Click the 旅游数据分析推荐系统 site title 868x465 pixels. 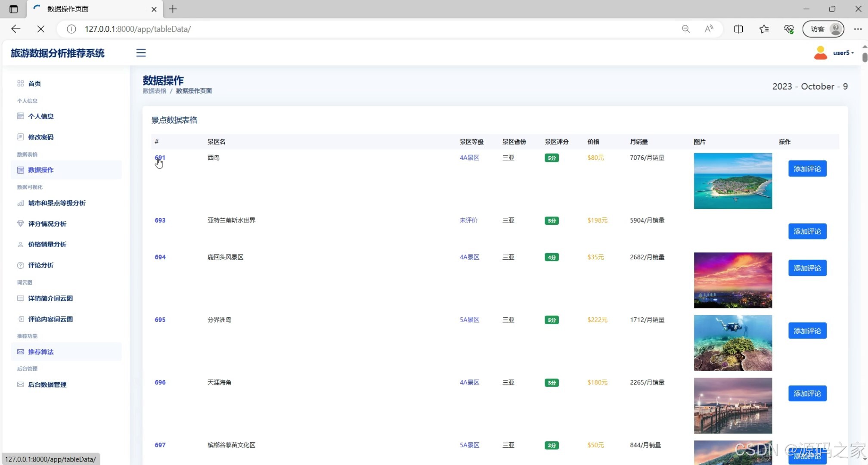(58, 53)
